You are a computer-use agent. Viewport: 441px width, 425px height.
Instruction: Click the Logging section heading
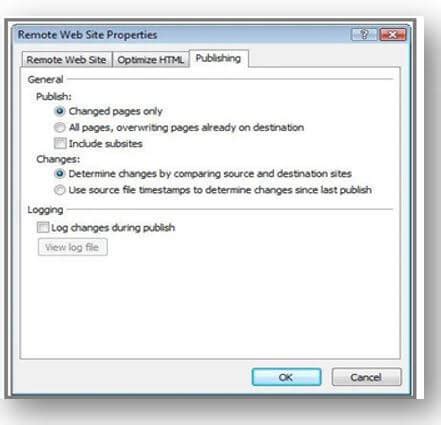pos(45,210)
